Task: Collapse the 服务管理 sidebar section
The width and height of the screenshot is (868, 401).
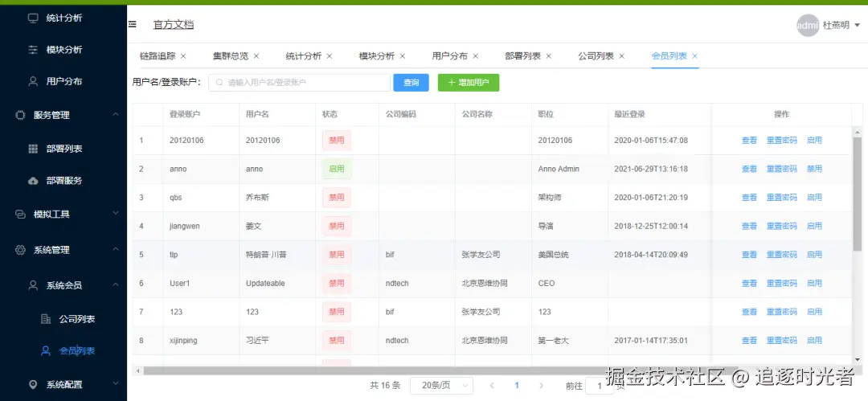Action: [116, 115]
